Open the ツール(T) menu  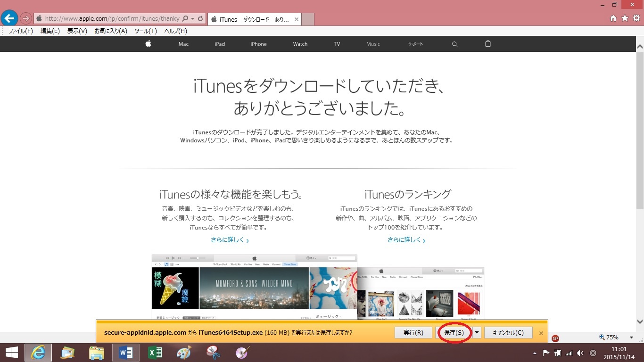point(146,31)
